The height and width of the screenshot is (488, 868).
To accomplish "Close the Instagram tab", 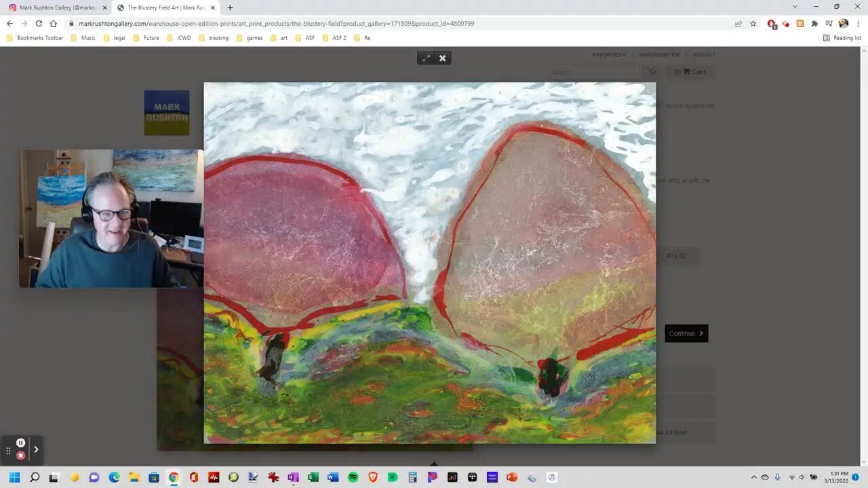I will point(104,7).
